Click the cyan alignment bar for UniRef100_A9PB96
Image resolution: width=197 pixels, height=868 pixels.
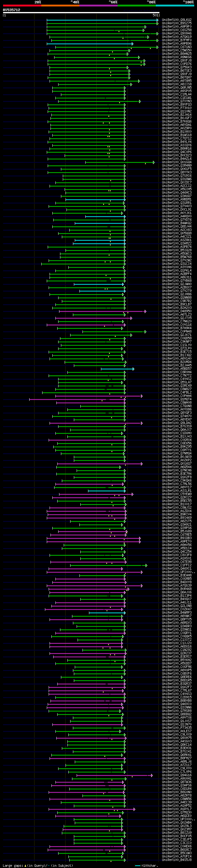90,44
